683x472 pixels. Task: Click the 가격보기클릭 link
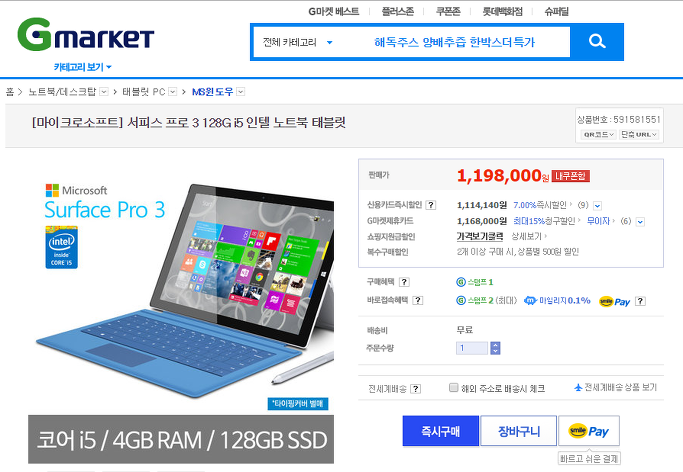coord(480,236)
